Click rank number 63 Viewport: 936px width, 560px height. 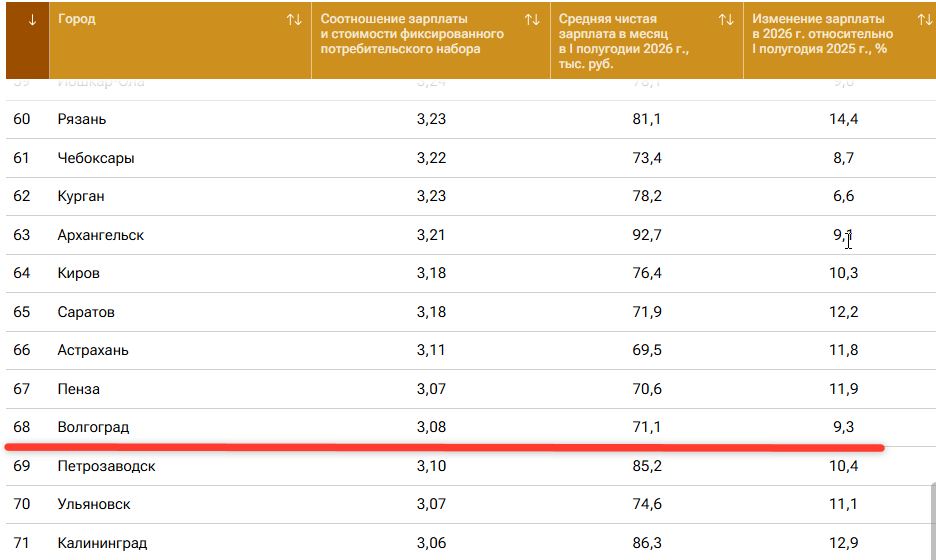(x=21, y=235)
